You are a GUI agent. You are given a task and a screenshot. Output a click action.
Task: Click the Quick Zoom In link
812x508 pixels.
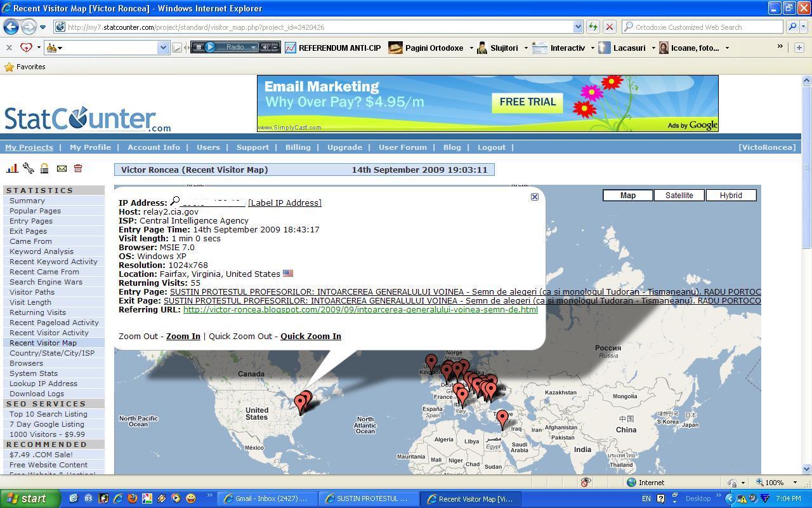311,336
